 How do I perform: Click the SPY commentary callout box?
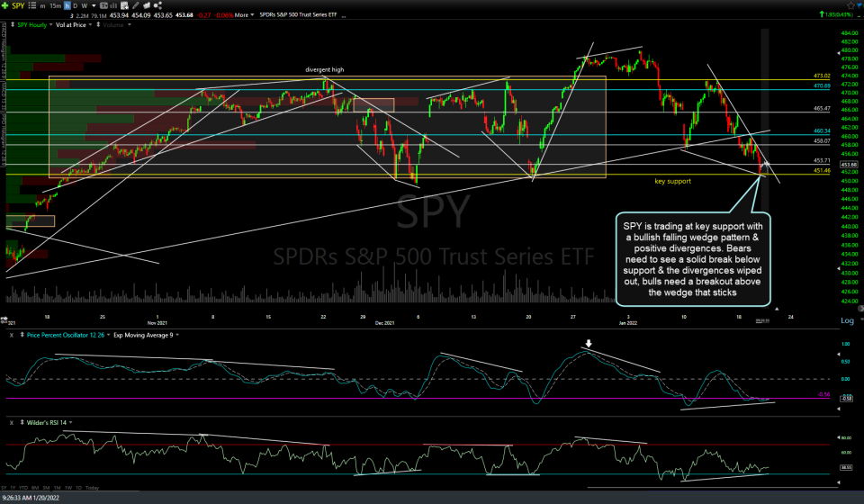(x=693, y=259)
